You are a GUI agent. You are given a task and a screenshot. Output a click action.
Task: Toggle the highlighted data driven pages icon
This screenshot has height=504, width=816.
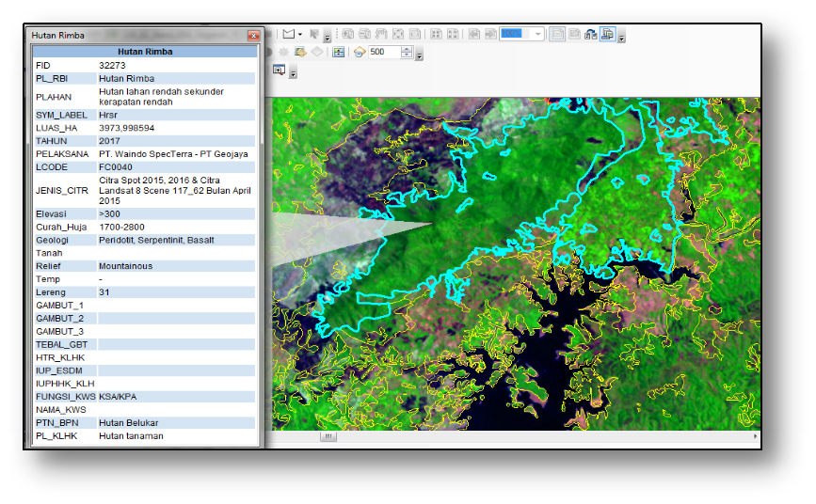pos(607,34)
